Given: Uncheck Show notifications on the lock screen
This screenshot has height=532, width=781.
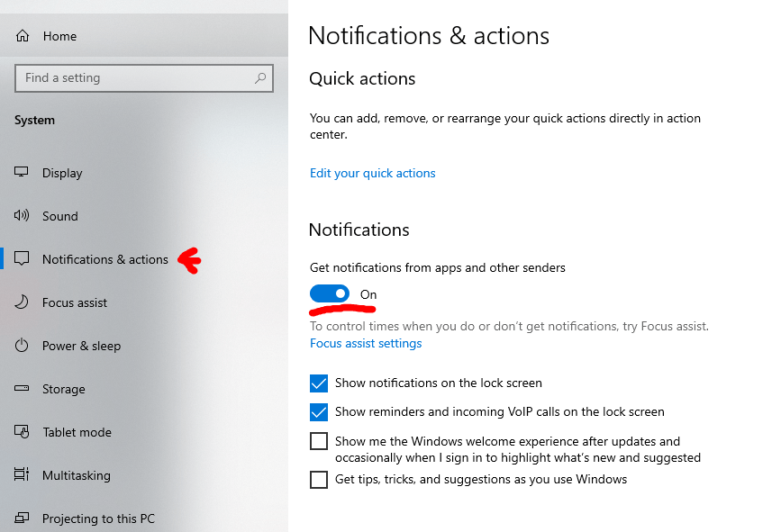Looking at the screenshot, I should [x=319, y=383].
